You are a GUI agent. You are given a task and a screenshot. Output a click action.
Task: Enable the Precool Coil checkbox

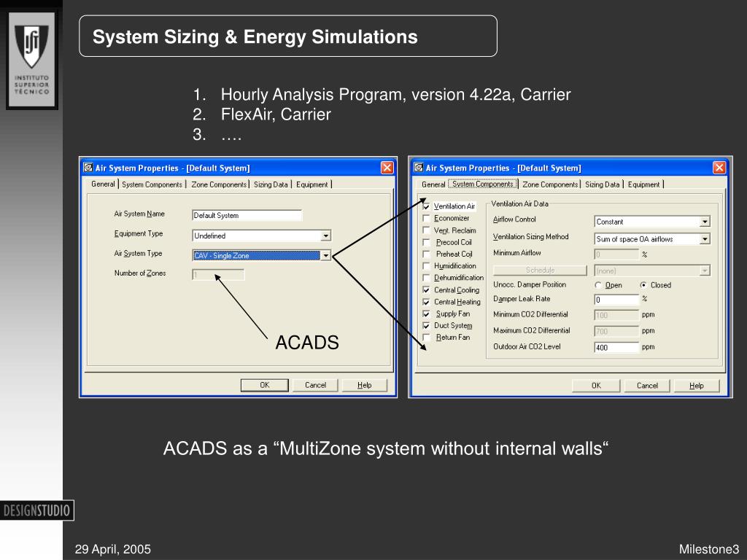(x=426, y=242)
